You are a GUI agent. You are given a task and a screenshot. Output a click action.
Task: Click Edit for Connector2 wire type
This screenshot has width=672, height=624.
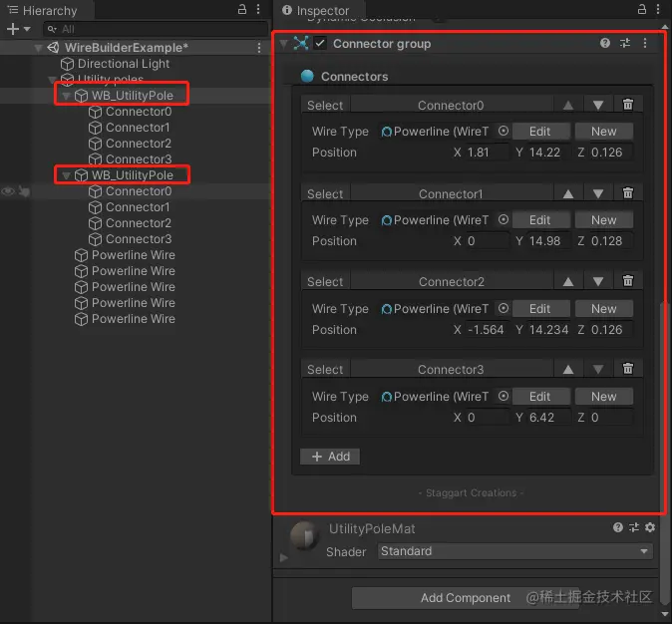coord(540,309)
